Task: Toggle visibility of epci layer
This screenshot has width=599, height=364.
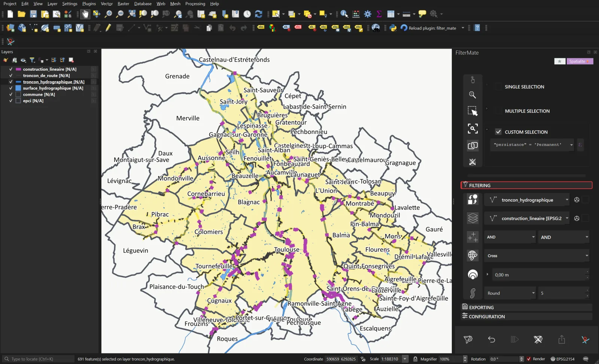Action: click(x=11, y=101)
